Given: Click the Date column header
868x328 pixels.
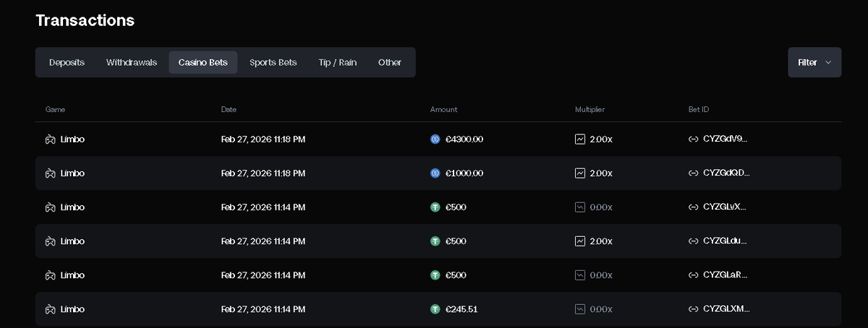Looking at the screenshot, I should point(229,110).
